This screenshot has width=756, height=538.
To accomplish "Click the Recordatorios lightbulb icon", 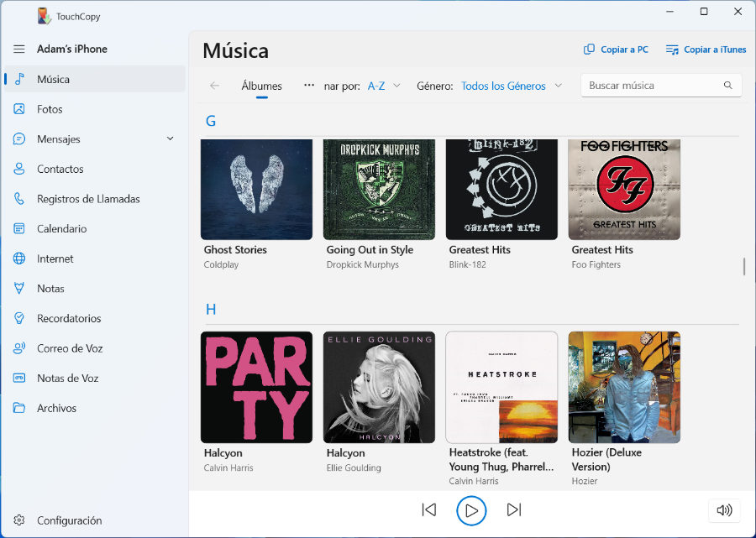I will tap(19, 318).
